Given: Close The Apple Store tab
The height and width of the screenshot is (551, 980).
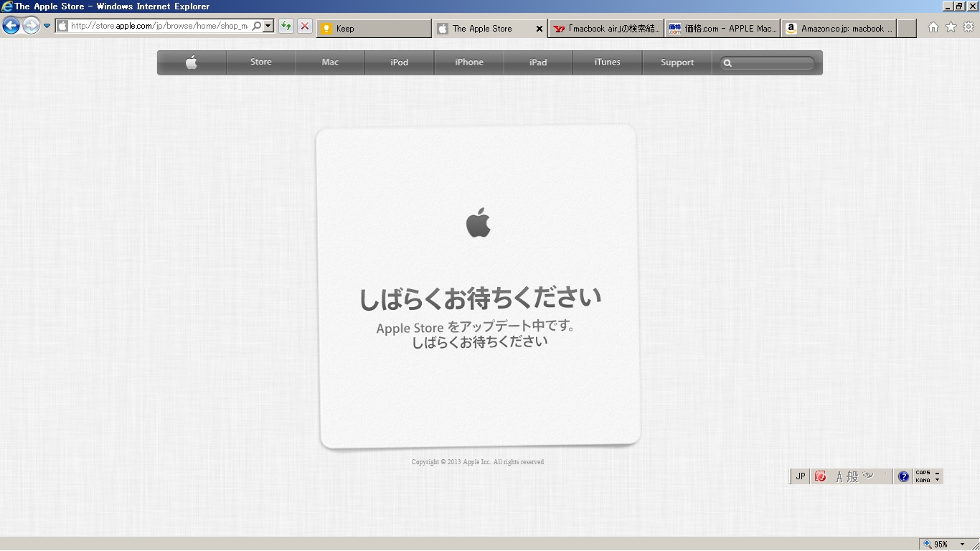Looking at the screenshot, I should click(x=540, y=29).
